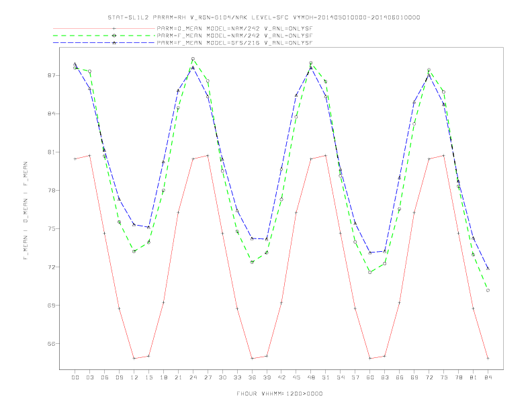Click y-axis tick value 81
The width and height of the screenshot is (532, 411).
point(51,152)
